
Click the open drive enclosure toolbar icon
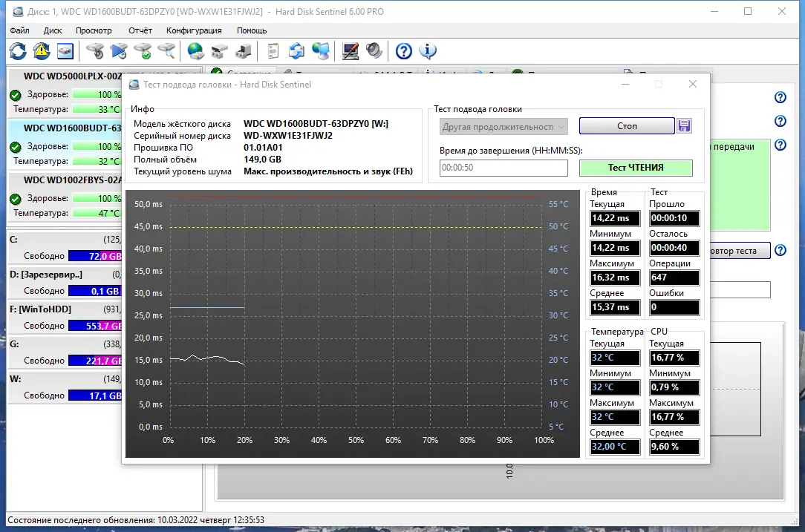pyautogui.click(x=220, y=51)
